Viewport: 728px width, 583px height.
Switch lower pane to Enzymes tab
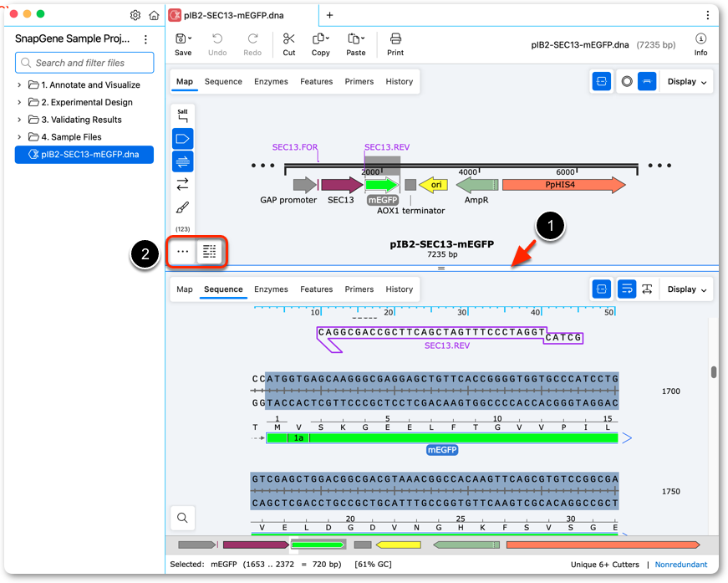pos(271,289)
